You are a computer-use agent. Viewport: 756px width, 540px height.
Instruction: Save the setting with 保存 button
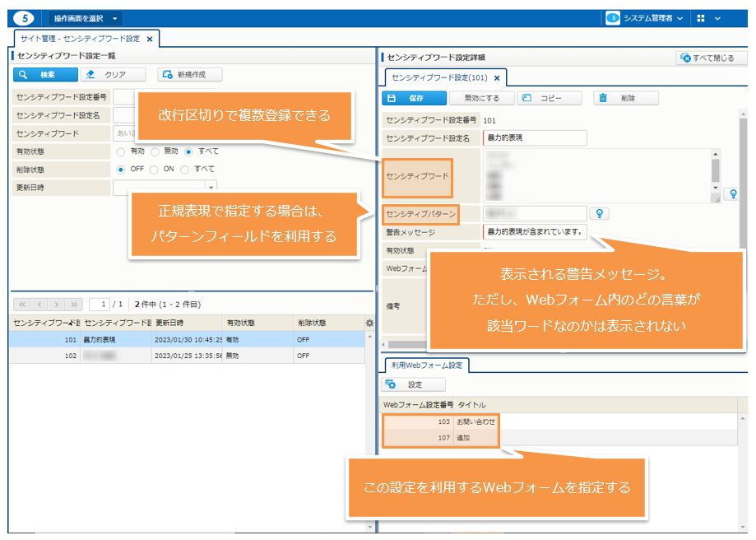[x=414, y=98]
